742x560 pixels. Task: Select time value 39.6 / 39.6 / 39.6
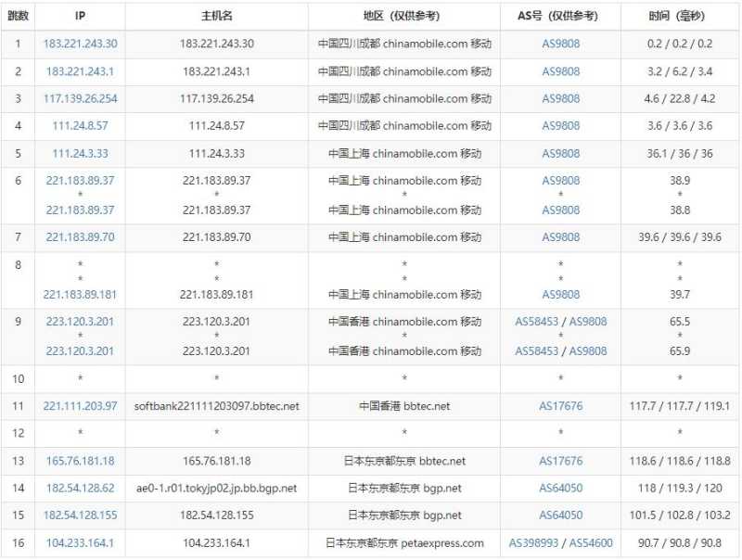pos(680,237)
